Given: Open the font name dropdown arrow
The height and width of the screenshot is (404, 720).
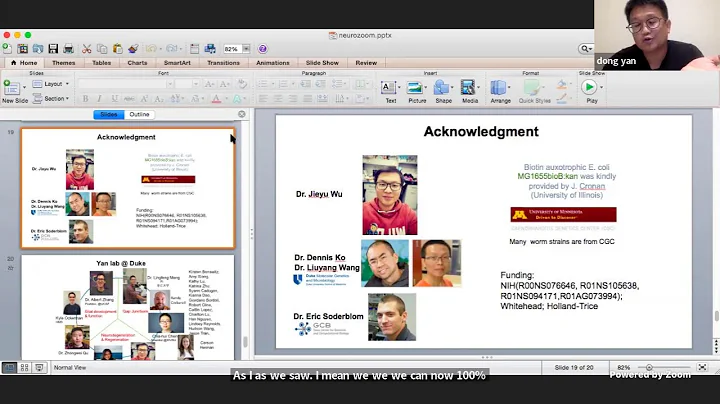Looking at the screenshot, I should 169,84.
